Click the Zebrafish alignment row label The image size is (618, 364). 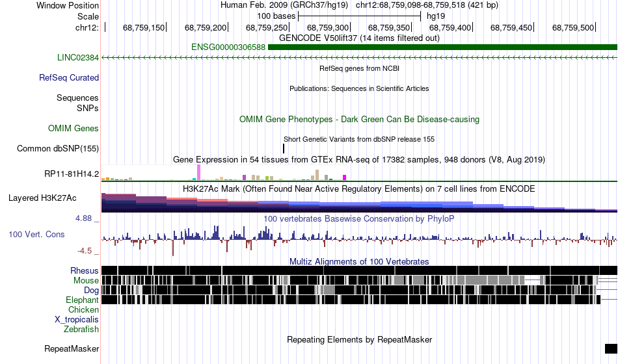81,329
